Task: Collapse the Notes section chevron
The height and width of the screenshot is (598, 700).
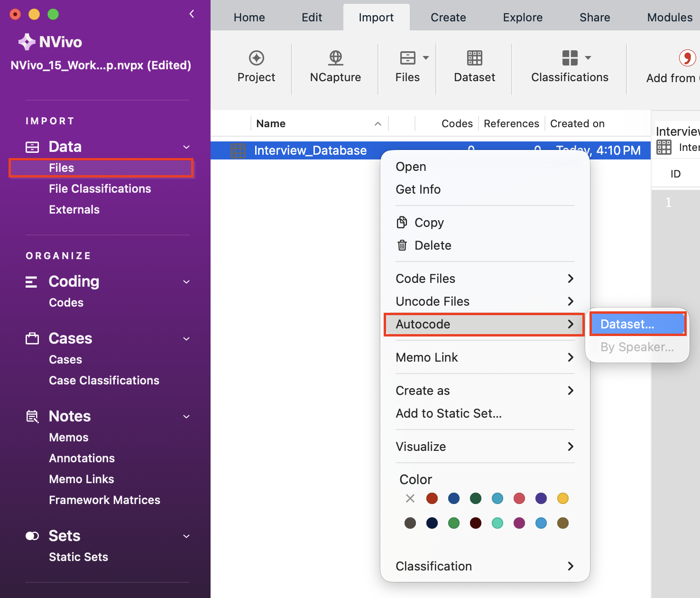Action: coord(186,417)
